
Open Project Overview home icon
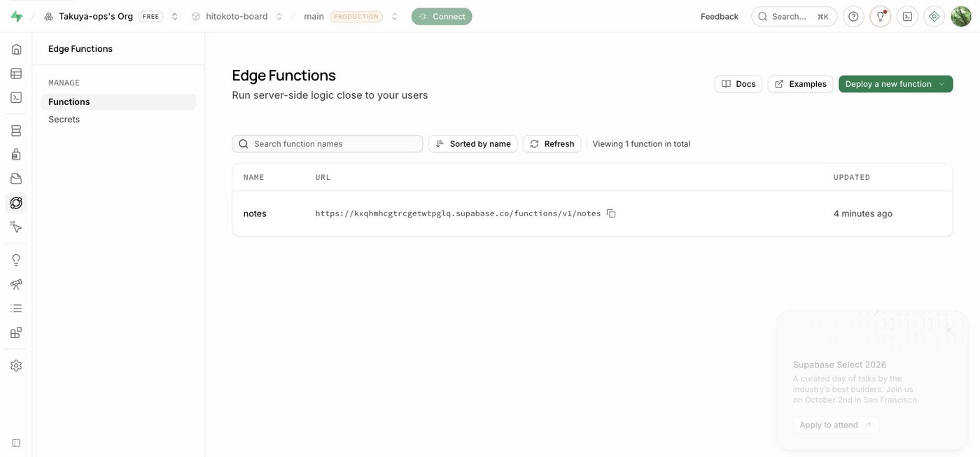(x=16, y=49)
